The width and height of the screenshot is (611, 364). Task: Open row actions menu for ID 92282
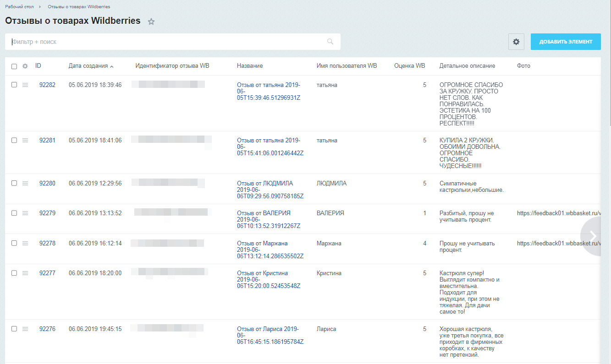pyautogui.click(x=25, y=85)
